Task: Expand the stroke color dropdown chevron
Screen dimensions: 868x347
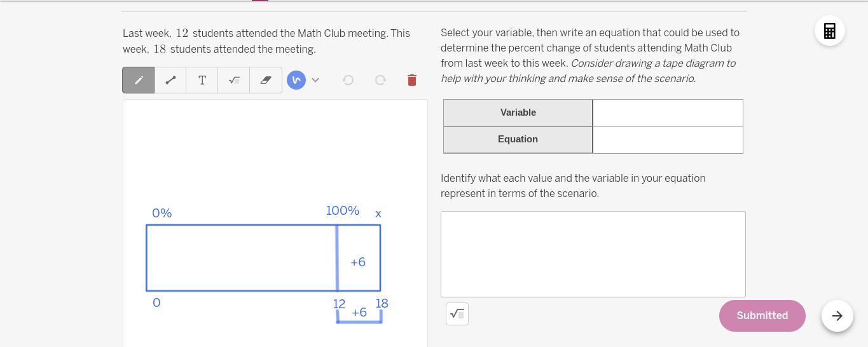Action: (315, 80)
